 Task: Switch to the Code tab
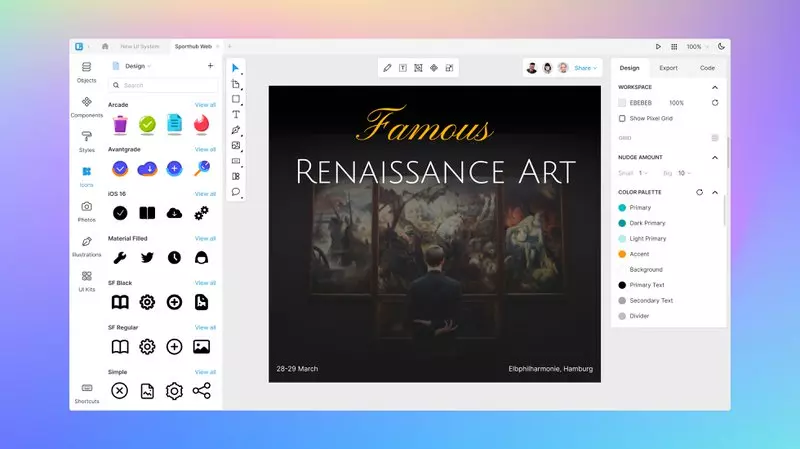tap(707, 68)
